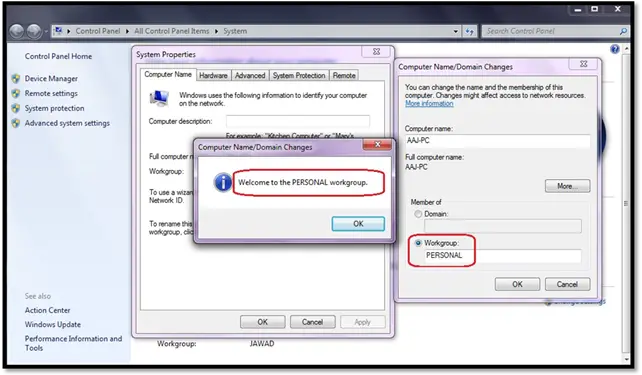Image resolution: width=642 pixels, height=375 pixels.
Task: Click the Refresh button beside the address bar
Action: click(x=470, y=31)
